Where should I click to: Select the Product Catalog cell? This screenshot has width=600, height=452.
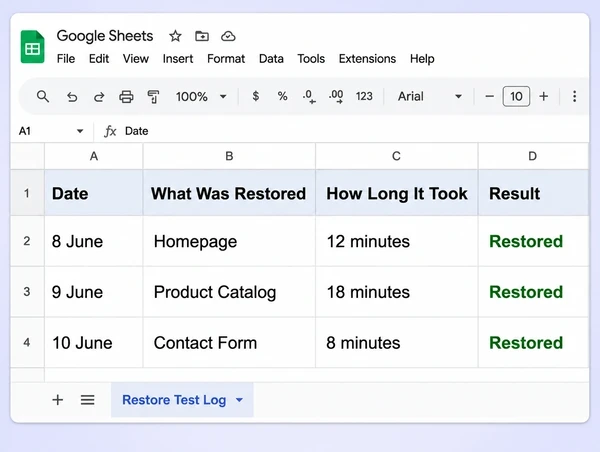(229, 292)
